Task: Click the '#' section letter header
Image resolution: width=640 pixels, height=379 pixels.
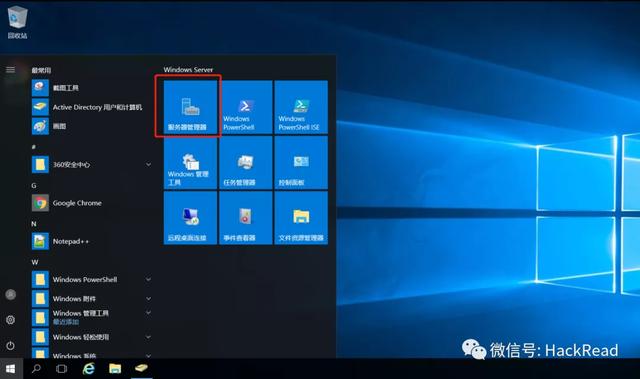Action: (x=34, y=147)
